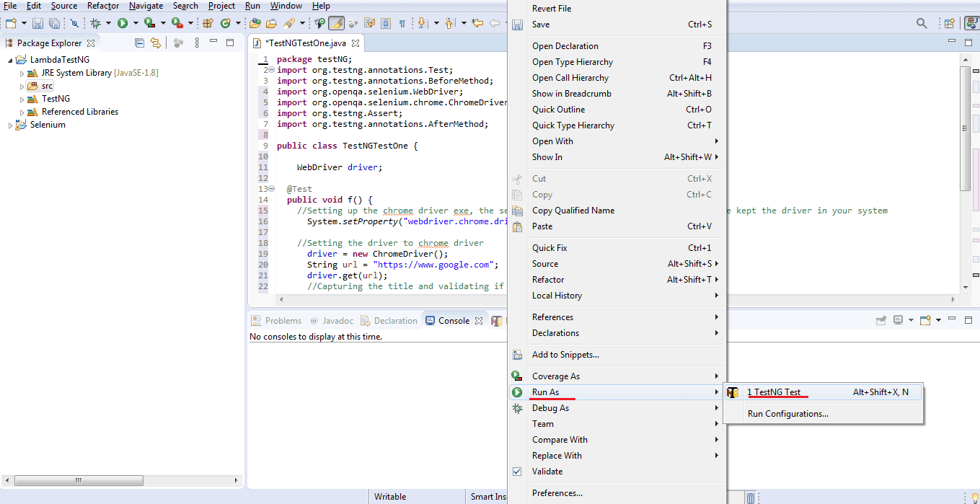980x504 pixels.
Task: Click Collapse All in Package Explorer
Action: click(140, 43)
